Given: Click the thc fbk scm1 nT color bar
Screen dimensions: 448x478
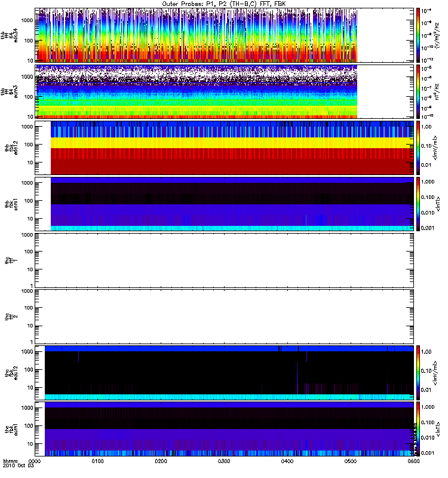Looking at the screenshot, I should point(418,429).
